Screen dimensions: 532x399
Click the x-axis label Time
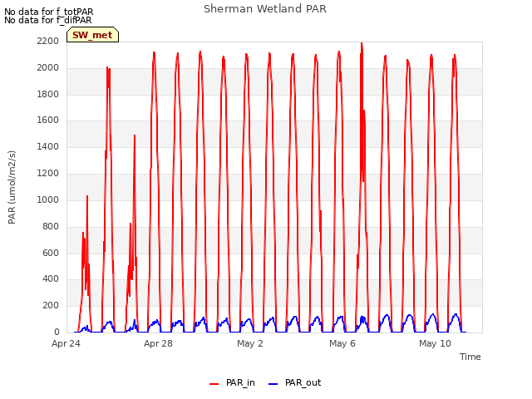coord(470,357)
